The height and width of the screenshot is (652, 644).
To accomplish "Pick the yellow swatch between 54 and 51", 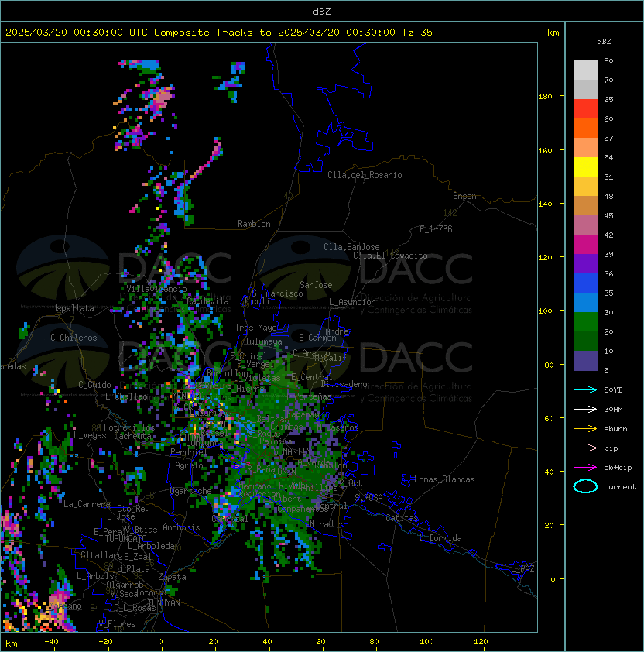I will click(x=585, y=166).
